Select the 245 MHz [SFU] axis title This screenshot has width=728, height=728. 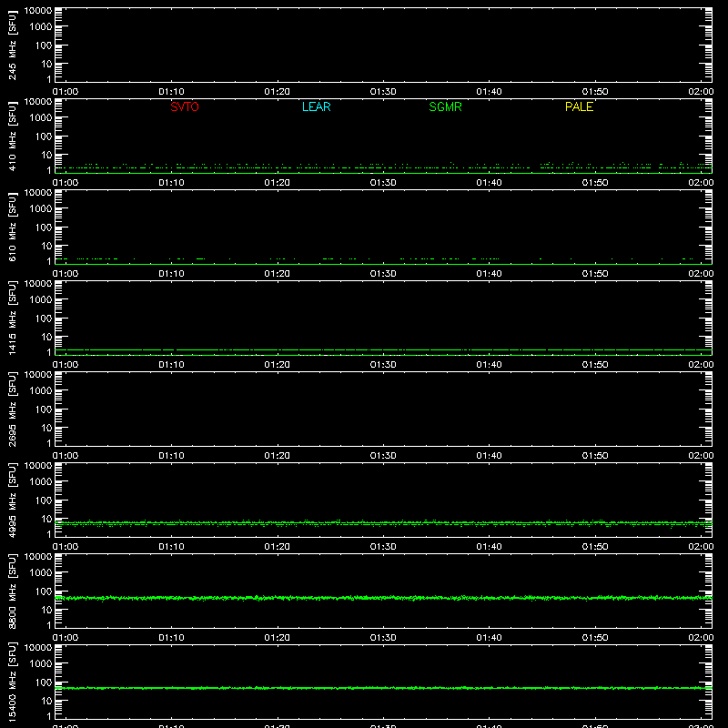click(x=12, y=45)
